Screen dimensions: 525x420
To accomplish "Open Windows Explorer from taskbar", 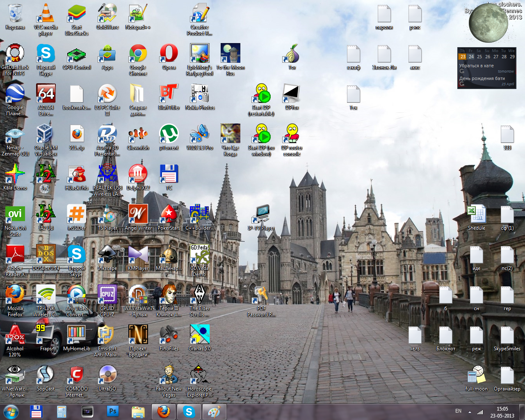I will (x=138, y=411).
